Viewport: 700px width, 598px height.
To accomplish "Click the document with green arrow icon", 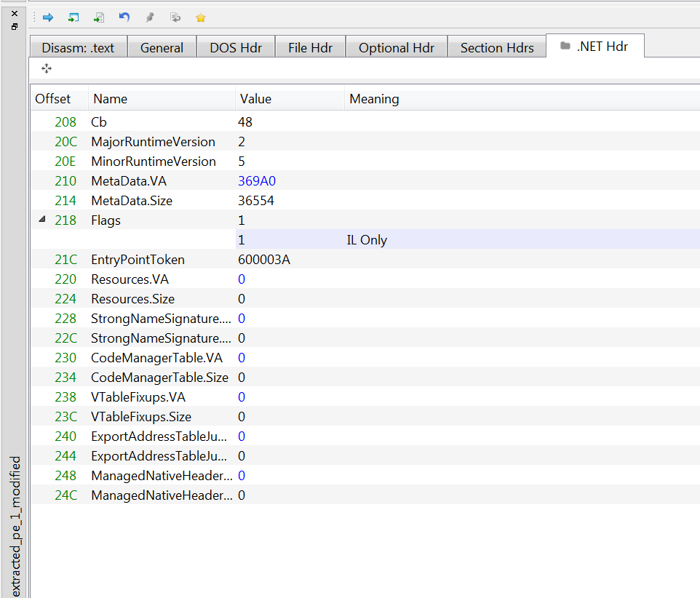I will pos(98,17).
